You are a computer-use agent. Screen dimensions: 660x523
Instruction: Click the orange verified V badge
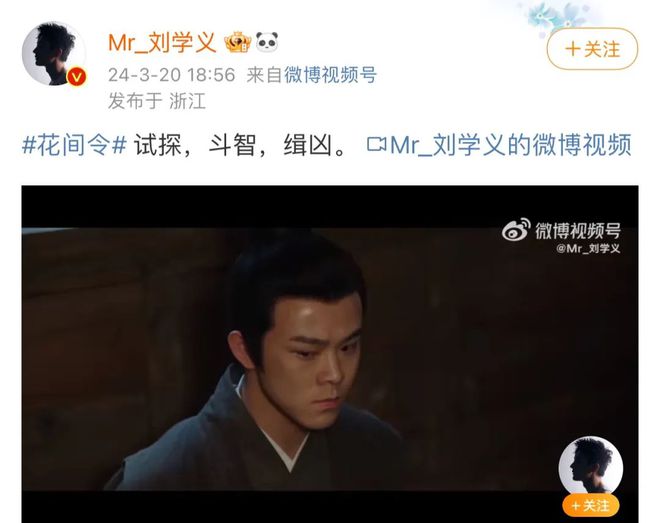[77, 77]
